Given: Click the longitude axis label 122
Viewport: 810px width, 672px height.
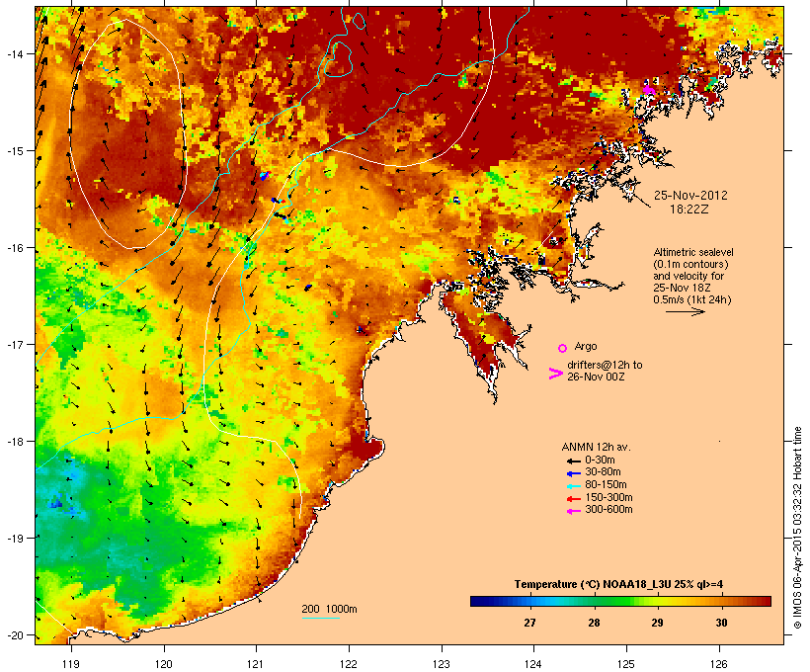Looking at the screenshot, I should click(x=349, y=664).
